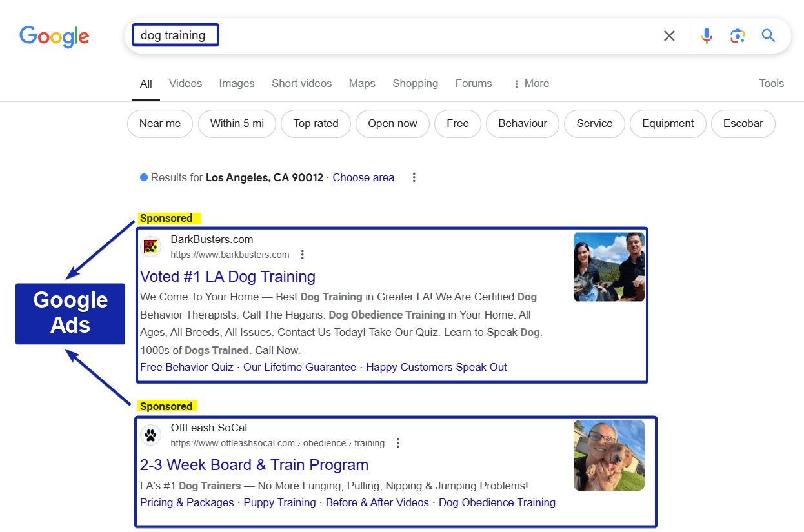Clear the search query with the X icon
Screen dimensions: 804x532
click(669, 35)
